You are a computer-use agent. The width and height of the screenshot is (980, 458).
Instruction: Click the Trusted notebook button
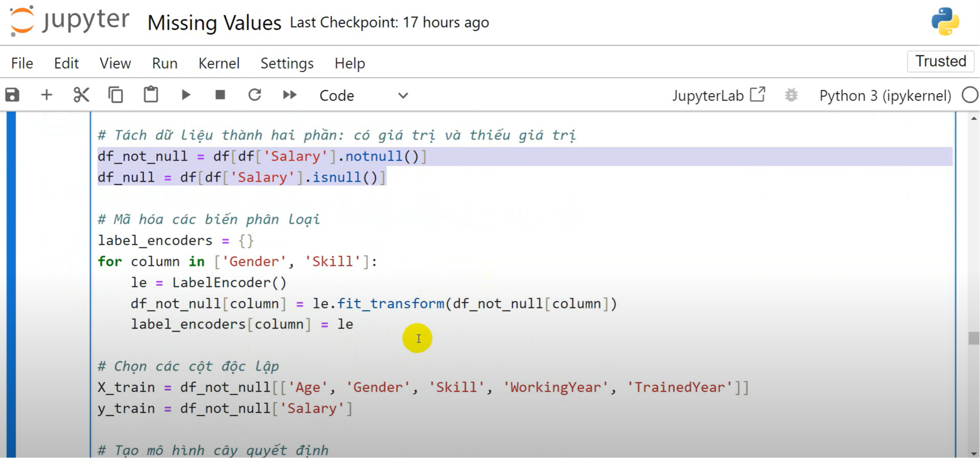pyautogui.click(x=940, y=61)
